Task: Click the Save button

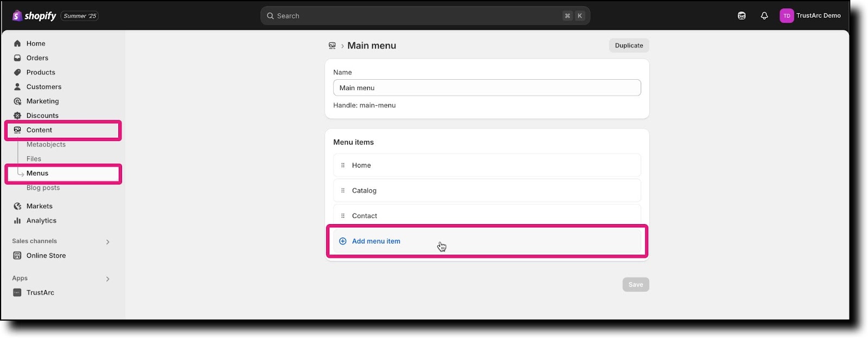Action: click(636, 285)
